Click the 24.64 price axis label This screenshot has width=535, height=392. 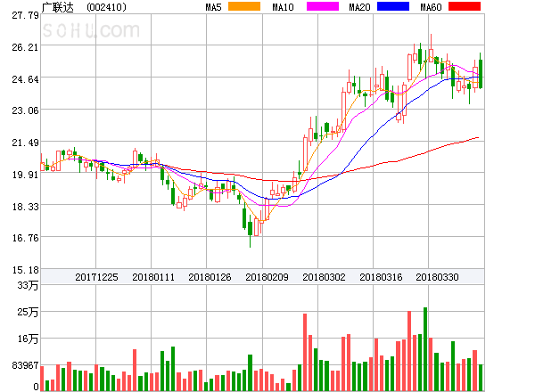tap(25, 79)
